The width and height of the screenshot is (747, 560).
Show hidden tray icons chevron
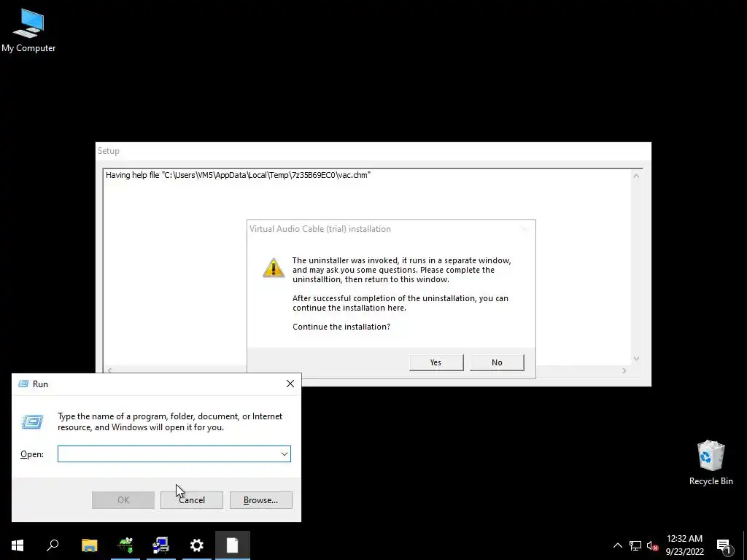617,545
